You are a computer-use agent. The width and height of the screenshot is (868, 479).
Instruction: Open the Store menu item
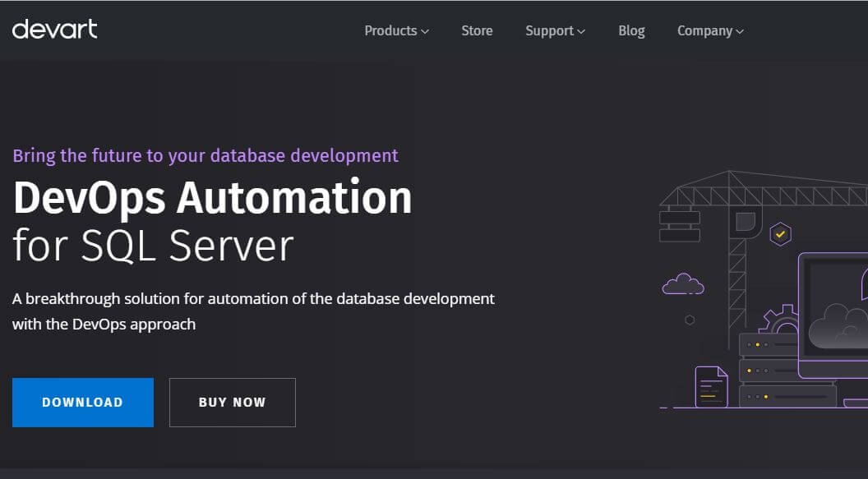click(x=477, y=30)
